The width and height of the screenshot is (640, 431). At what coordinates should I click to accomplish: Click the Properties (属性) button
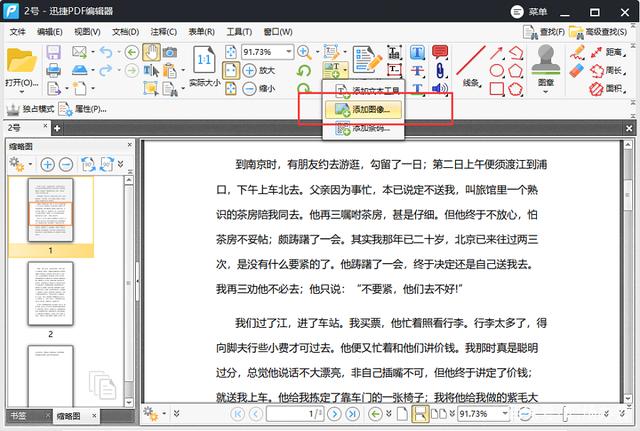[x=83, y=109]
